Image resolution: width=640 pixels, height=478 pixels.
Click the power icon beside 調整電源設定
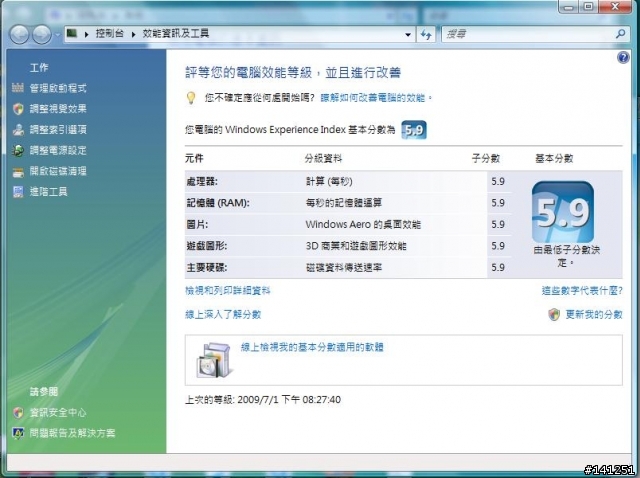point(18,150)
